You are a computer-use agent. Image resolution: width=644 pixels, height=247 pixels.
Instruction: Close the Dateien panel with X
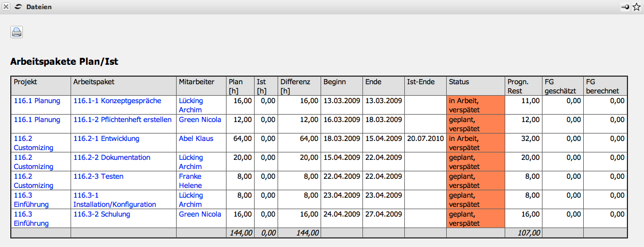(6, 7)
